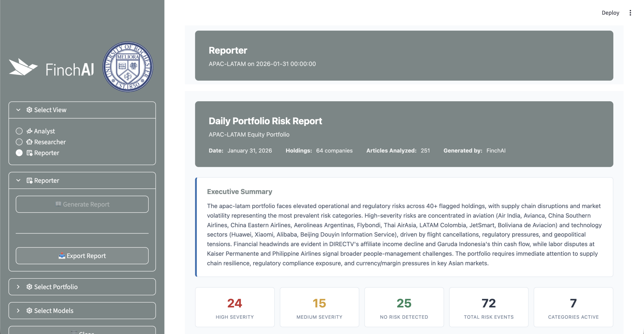Image resolution: width=644 pixels, height=334 pixels.
Task: Click the gear icon beside Select View
Action: pyautogui.click(x=29, y=110)
